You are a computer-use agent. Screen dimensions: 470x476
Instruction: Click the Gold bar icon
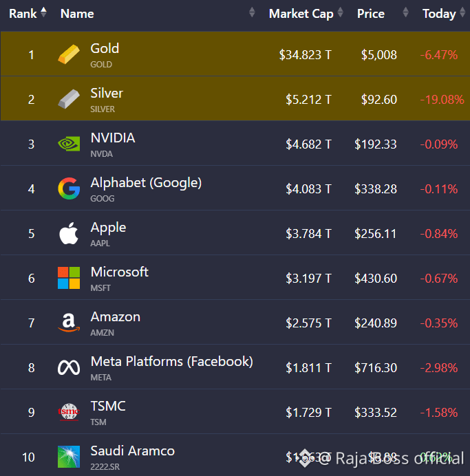pyautogui.click(x=69, y=55)
